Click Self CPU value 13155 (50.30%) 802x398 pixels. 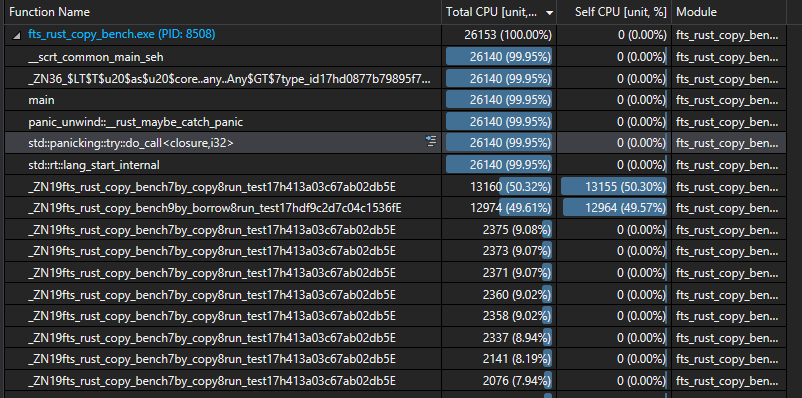tap(626, 187)
